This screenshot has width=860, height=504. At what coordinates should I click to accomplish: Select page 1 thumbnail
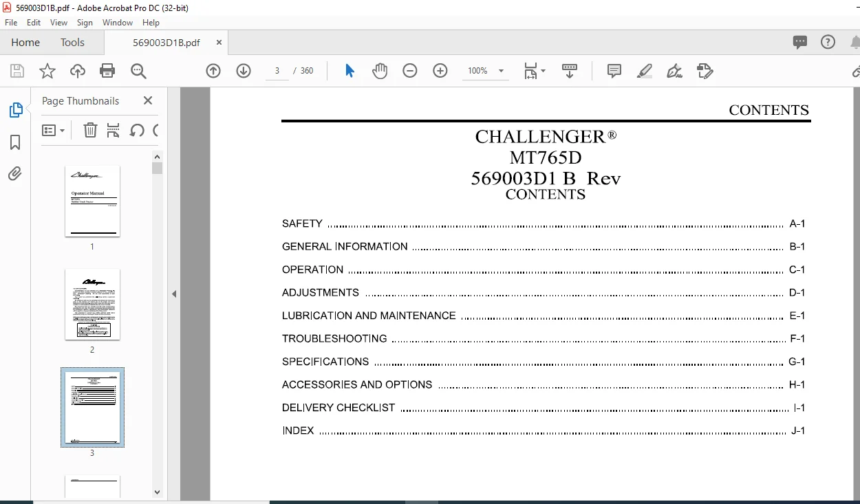[92, 201]
